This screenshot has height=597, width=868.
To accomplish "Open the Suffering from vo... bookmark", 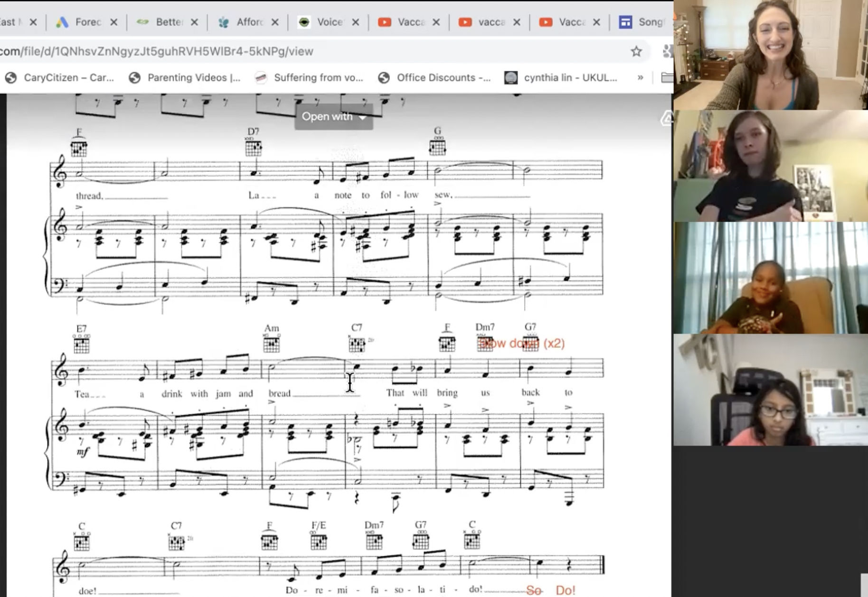I will [x=309, y=77].
